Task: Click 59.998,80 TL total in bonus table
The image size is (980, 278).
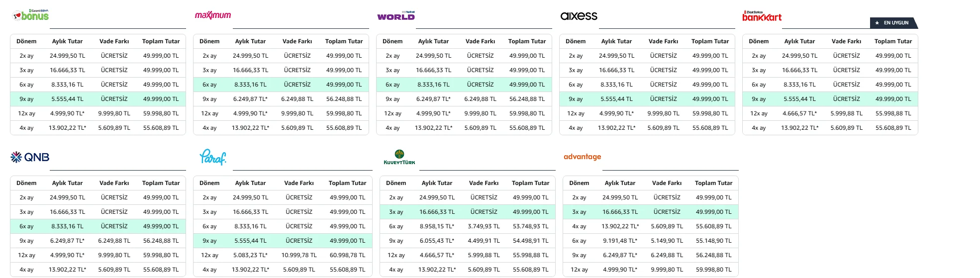Action: (x=161, y=113)
